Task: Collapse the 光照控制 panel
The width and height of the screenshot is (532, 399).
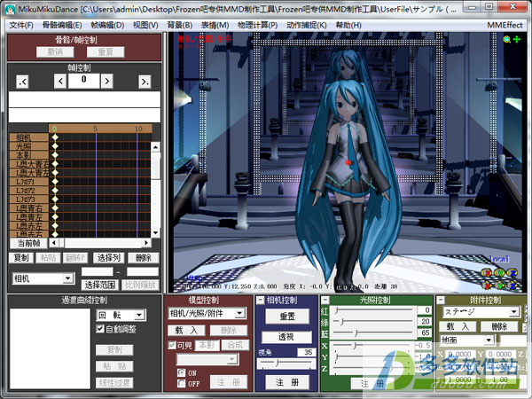Action: pos(325,300)
